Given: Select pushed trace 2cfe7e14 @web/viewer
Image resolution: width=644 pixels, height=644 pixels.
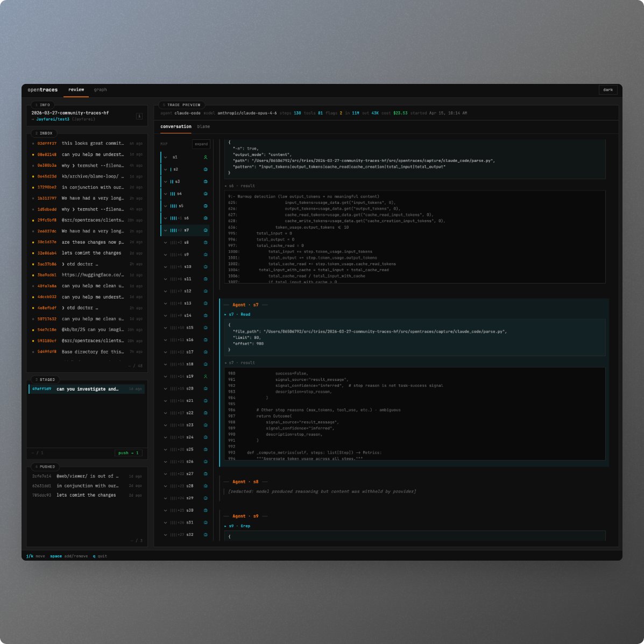Looking at the screenshot, I should pos(87,477).
